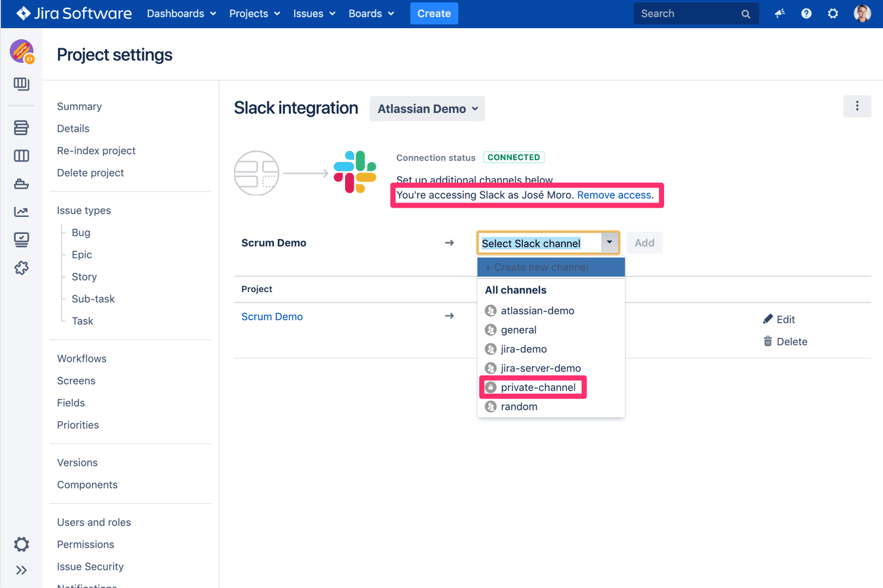Open Delete project page
Image resolution: width=883 pixels, height=588 pixels.
click(x=90, y=173)
